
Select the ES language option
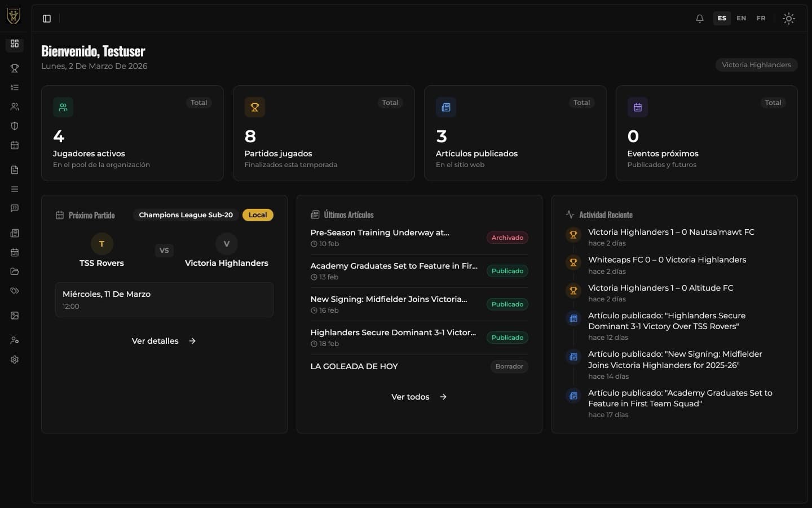click(x=721, y=18)
